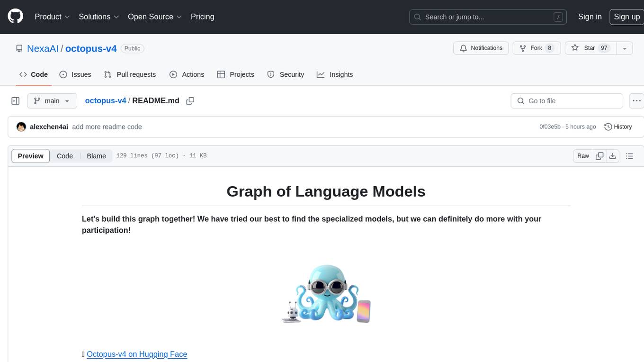Expand the Open Source menu
Viewport: 644px width, 362px height.
click(155, 17)
